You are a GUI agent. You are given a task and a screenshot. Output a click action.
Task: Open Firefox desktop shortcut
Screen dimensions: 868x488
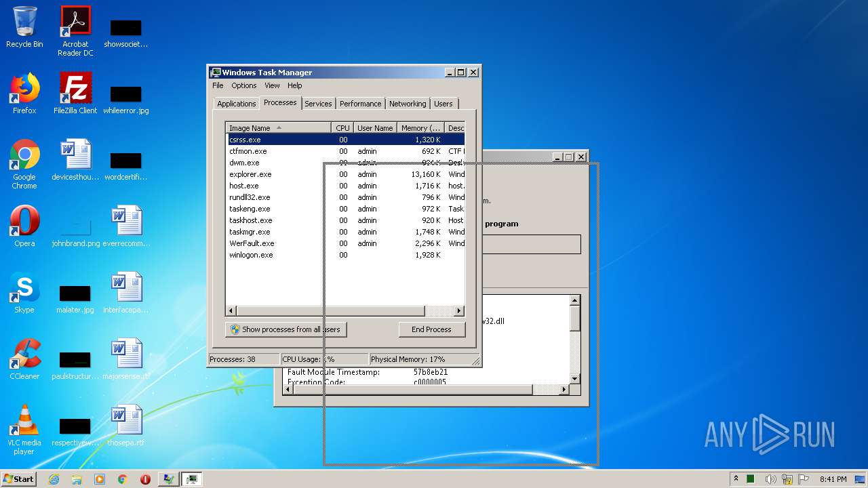24,94
